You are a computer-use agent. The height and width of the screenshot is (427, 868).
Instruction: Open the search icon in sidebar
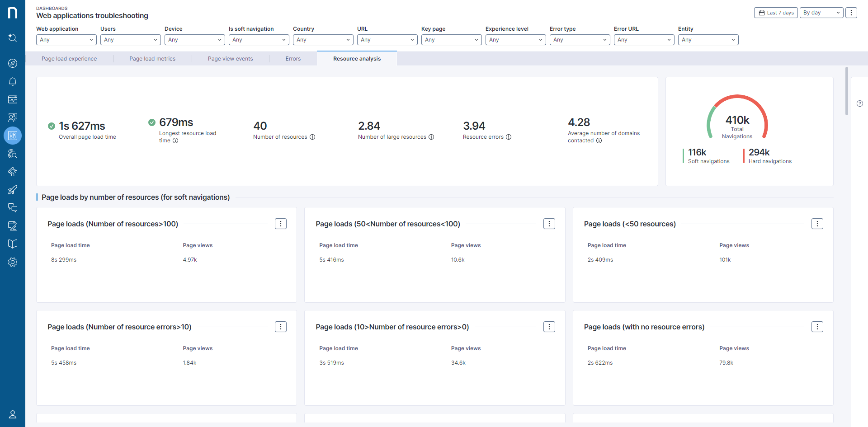13,38
